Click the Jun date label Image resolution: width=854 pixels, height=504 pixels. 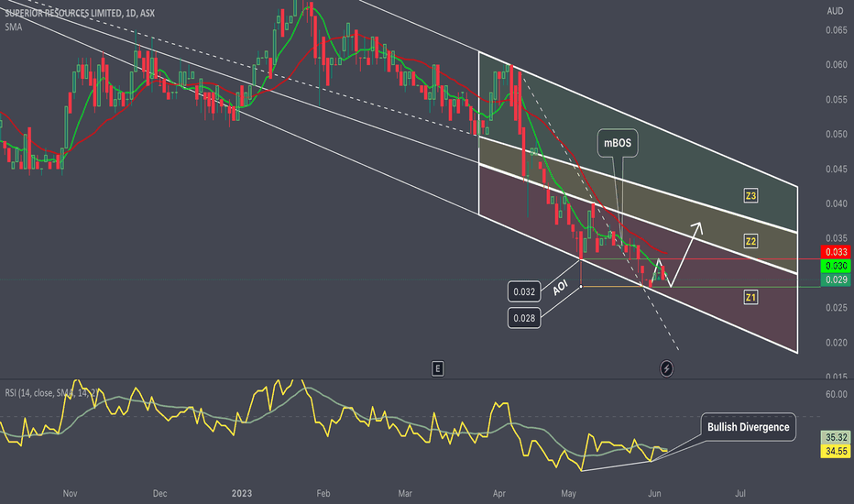(x=654, y=494)
